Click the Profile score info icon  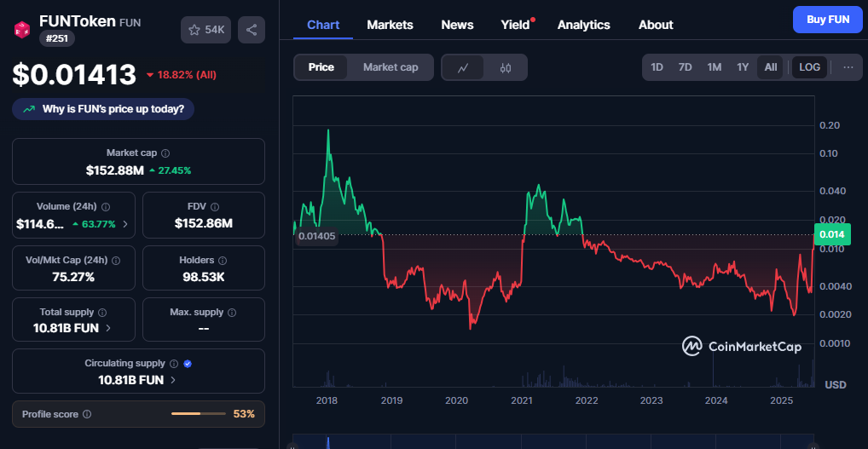87,414
